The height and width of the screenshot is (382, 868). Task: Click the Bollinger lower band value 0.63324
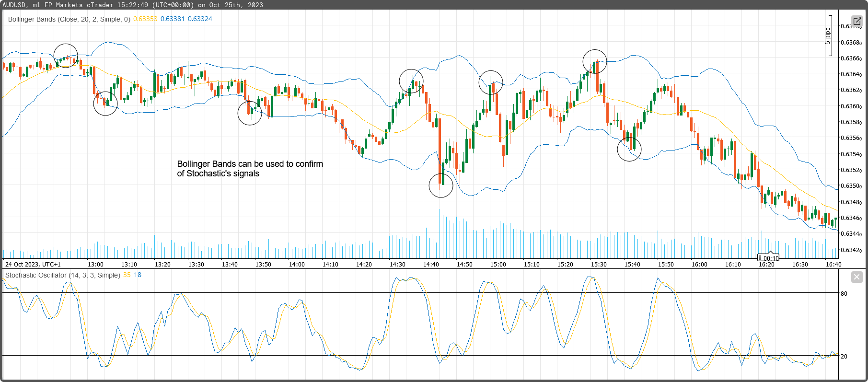click(200, 19)
